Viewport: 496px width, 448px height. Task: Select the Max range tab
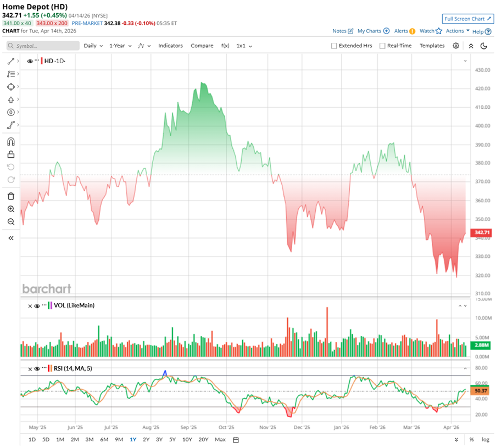pos(220,439)
